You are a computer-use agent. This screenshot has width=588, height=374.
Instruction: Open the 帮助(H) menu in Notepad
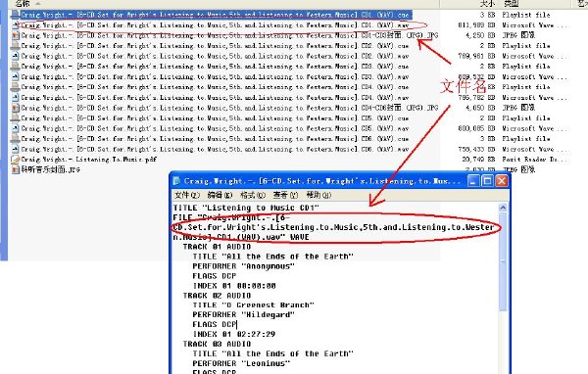[x=318, y=195]
